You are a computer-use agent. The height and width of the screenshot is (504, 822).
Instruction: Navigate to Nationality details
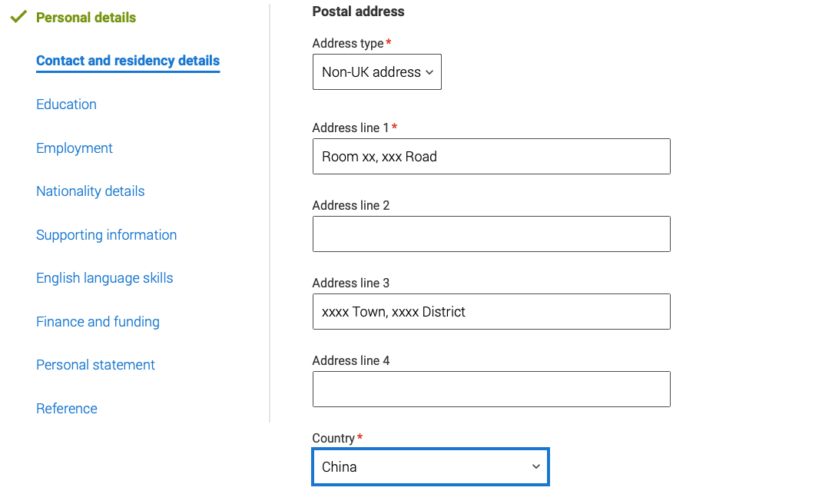tap(90, 191)
